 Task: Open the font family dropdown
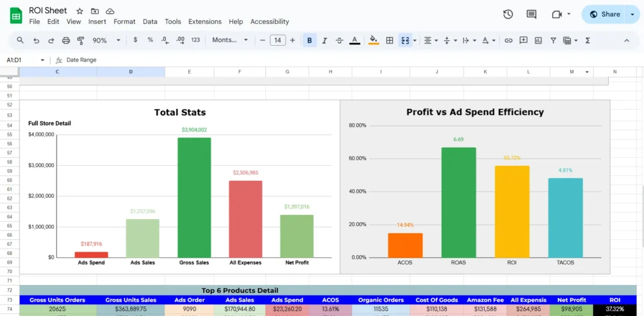pyautogui.click(x=230, y=40)
